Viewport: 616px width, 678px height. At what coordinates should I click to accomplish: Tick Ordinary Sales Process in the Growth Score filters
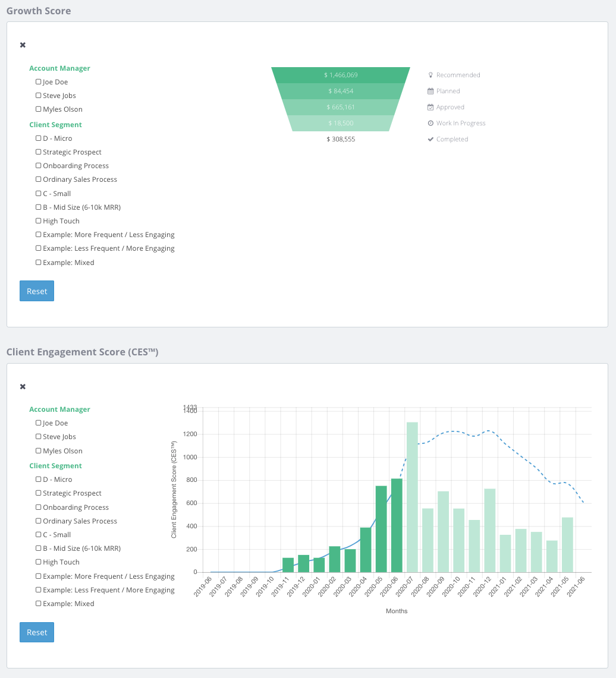coord(39,179)
